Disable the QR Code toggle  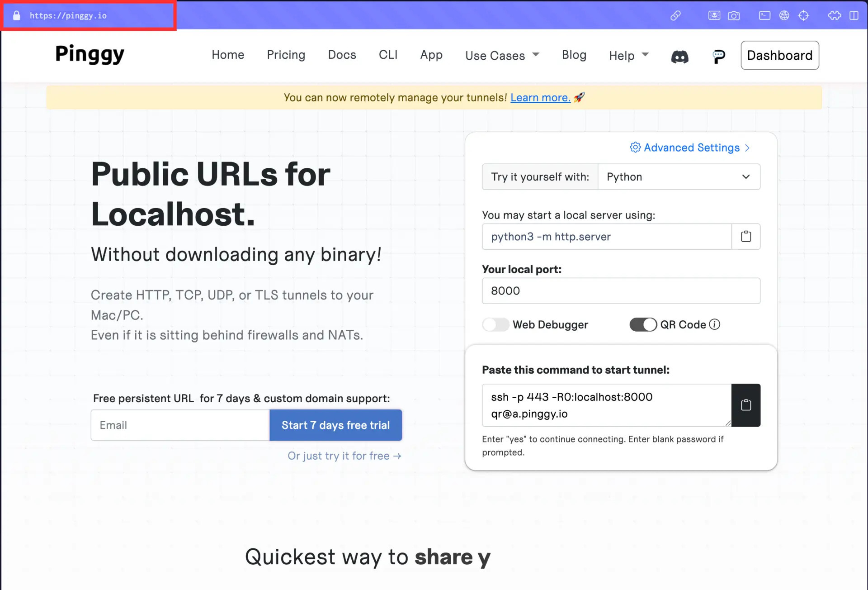(x=643, y=324)
